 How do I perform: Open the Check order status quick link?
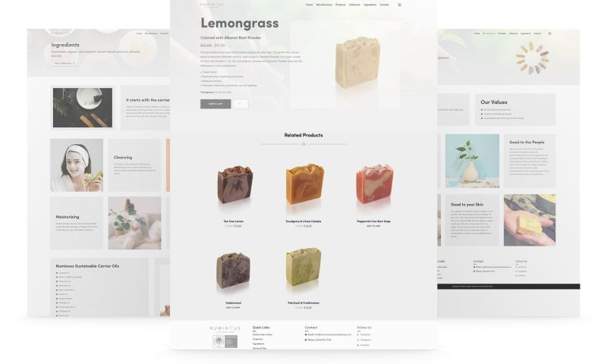(x=263, y=334)
